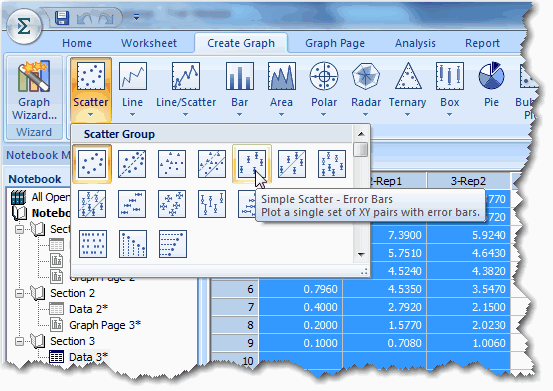Select scatter with bidirectional error bars style
Screen dimensions: 553x391
point(172,204)
